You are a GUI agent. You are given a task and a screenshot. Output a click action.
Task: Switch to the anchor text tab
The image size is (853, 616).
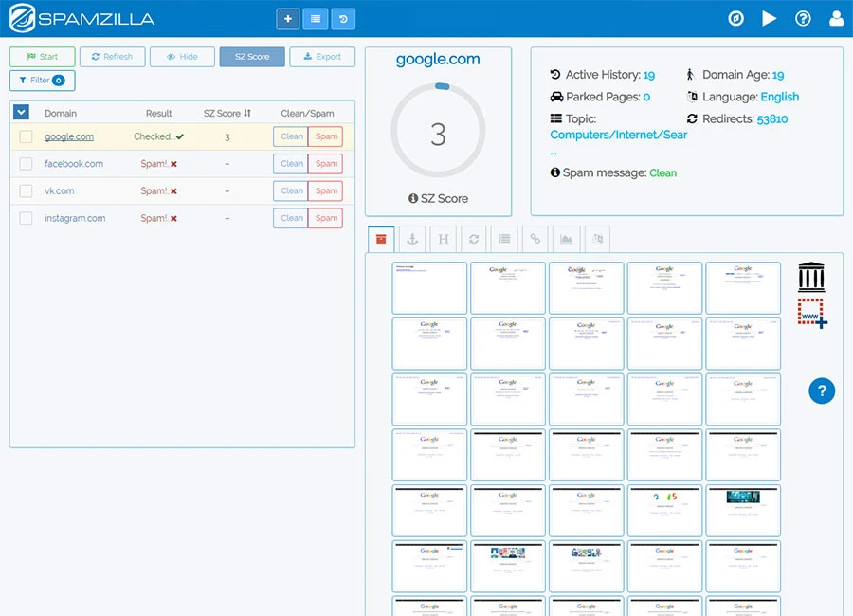click(x=411, y=239)
